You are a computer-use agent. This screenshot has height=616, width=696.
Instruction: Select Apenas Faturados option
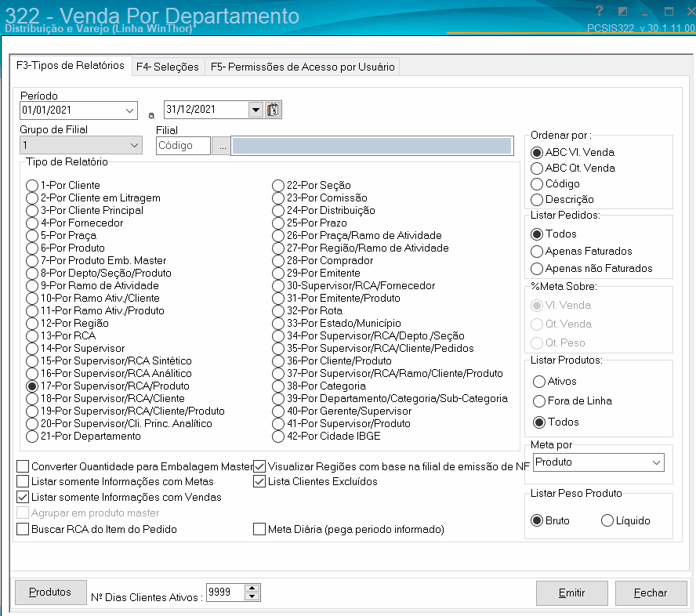[x=581, y=252]
